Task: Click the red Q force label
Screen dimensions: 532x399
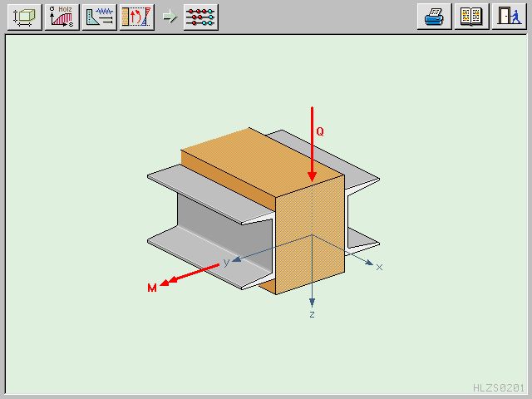Action: click(320, 131)
